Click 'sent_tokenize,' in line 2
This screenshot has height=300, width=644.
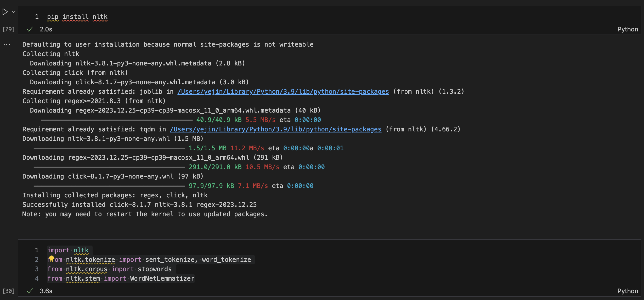(172, 260)
